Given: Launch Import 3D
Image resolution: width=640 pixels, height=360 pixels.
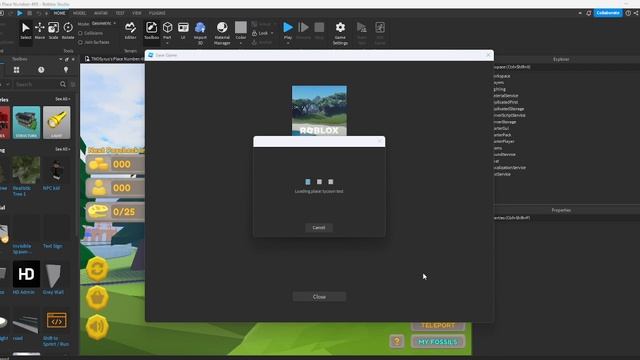Looking at the screenshot, I should pos(200,33).
